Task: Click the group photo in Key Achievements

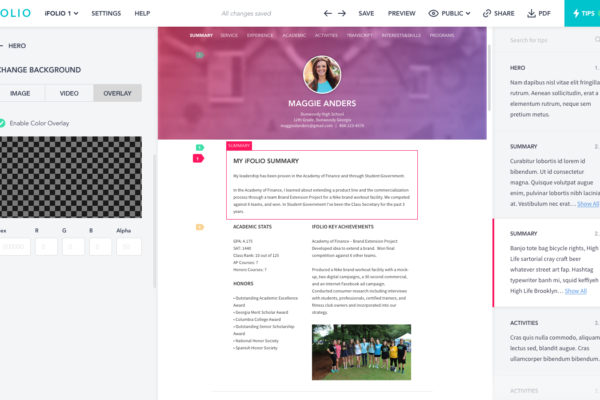Action: click(x=361, y=352)
